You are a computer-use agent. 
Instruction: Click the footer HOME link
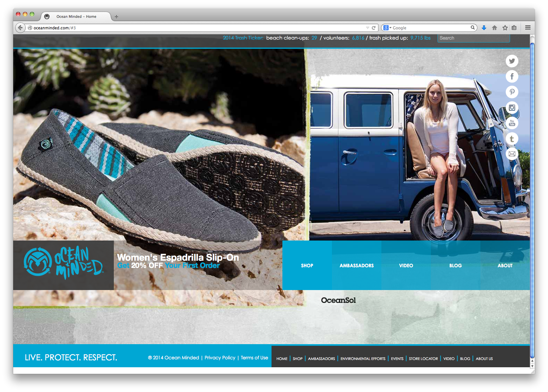coord(282,359)
